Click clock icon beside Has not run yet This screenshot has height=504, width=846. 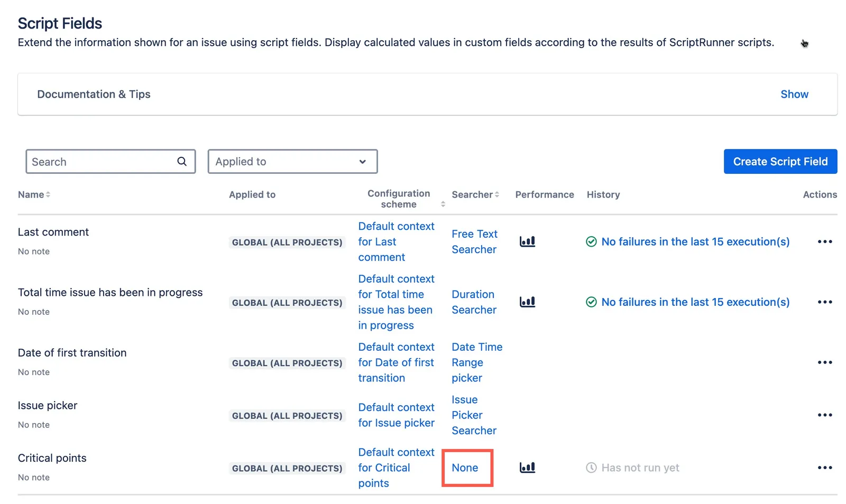pyautogui.click(x=591, y=468)
